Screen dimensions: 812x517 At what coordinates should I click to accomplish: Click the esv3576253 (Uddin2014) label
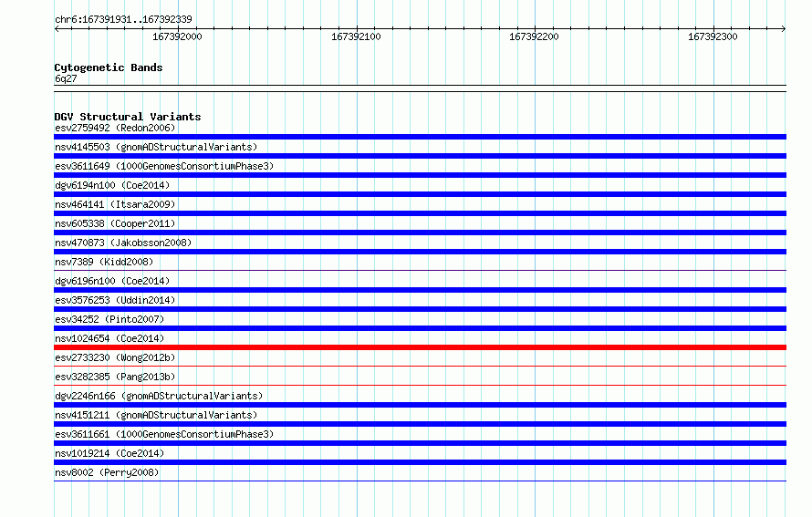point(115,300)
